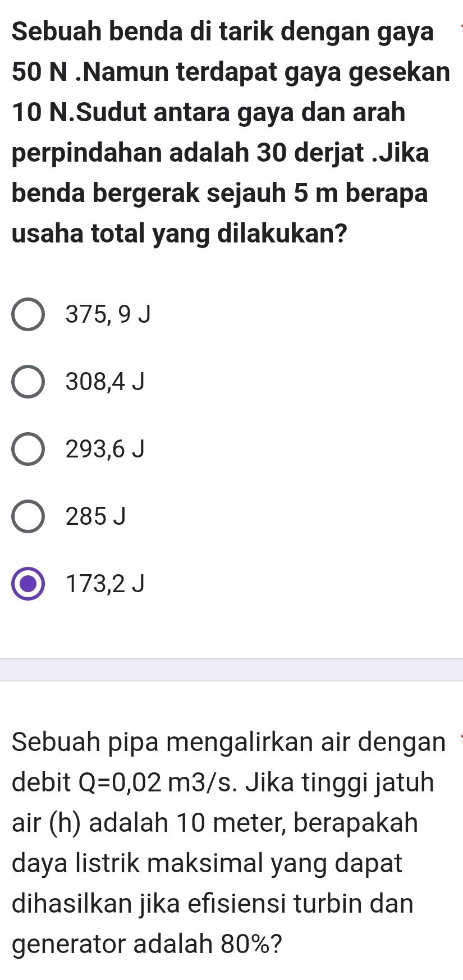
Task: Choose the 308,4 J radio option
Action: coord(28,382)
